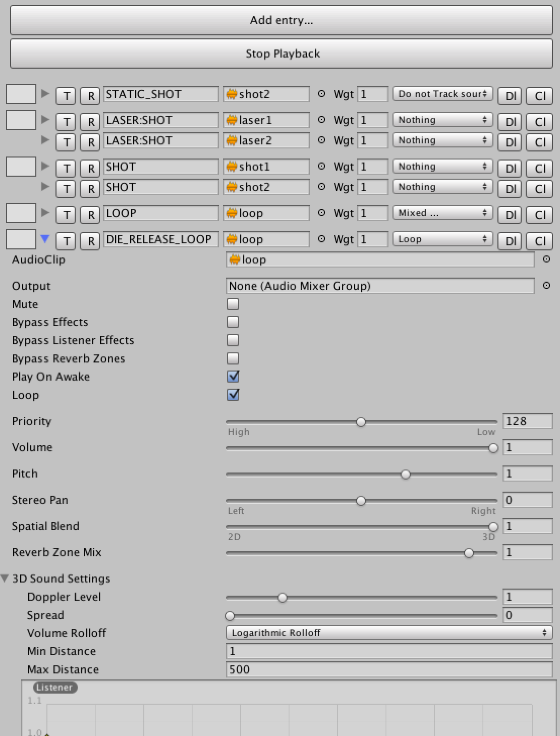Screen dimensions: 560x736
Task: Click the Add entry... button
Action: (x=281, y=21)
